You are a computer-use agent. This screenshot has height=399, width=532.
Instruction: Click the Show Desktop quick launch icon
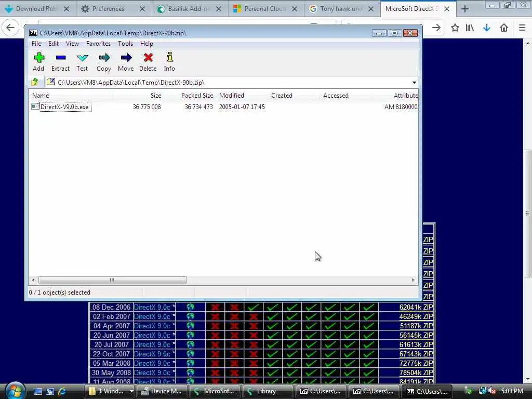[37, 391]
